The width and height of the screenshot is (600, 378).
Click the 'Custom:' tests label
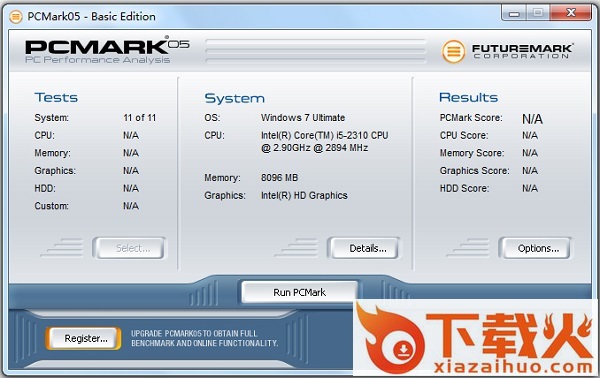click(52, 206)
